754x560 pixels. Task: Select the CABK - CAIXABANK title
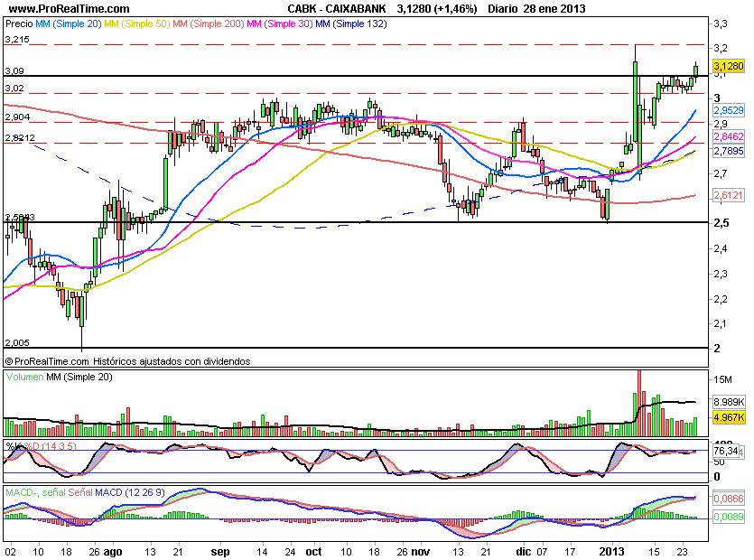(337, 9)
